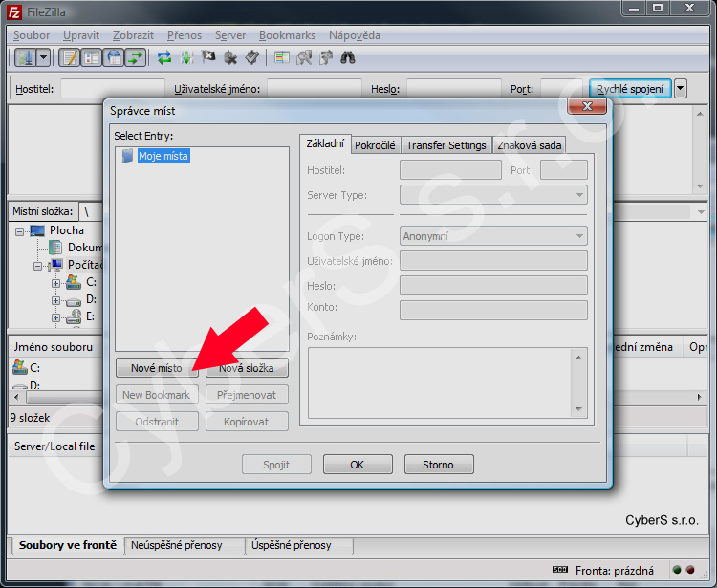Click the C: drive icon in file list
This screenshot has height=588, width=717.
point(19,367)
